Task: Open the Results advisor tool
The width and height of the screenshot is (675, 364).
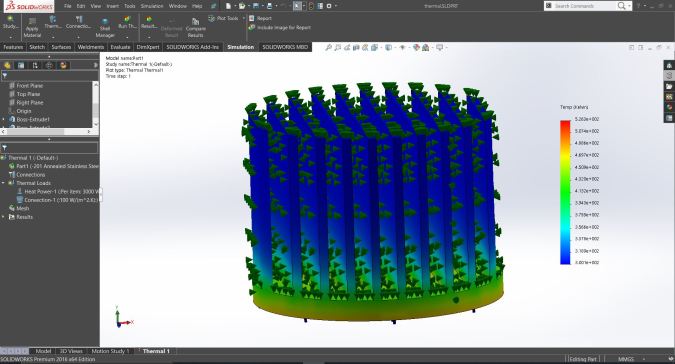Action: coord(149,23)
